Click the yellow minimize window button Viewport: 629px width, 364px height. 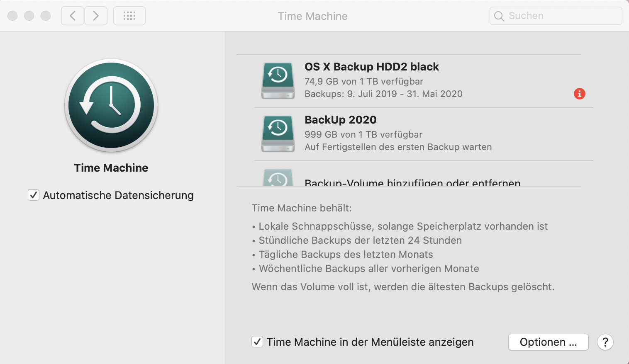(29, 16)
